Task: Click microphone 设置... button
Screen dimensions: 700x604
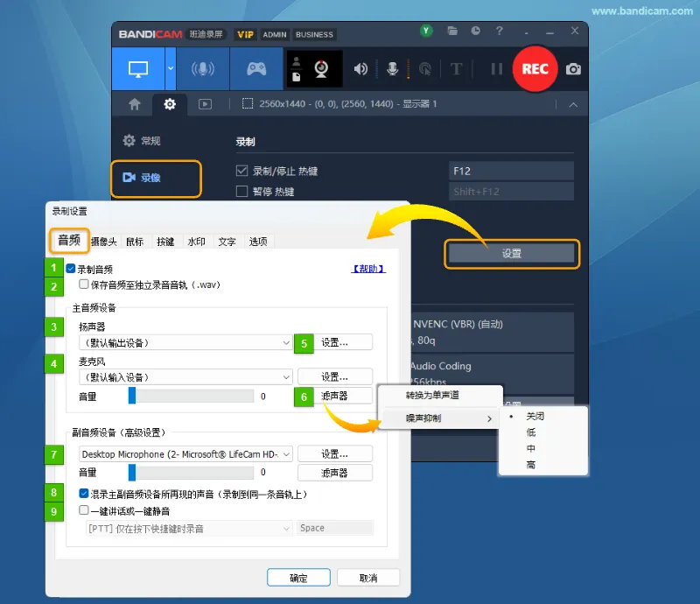Action: click(x=335, y=377)
